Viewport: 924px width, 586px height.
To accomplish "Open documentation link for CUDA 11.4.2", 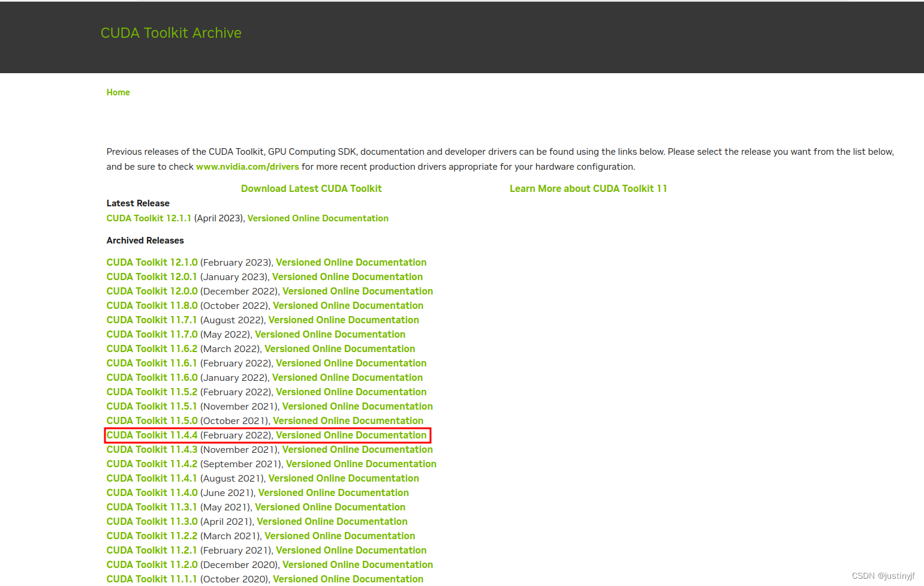I will pyautogui.click(x=362, y=464).
